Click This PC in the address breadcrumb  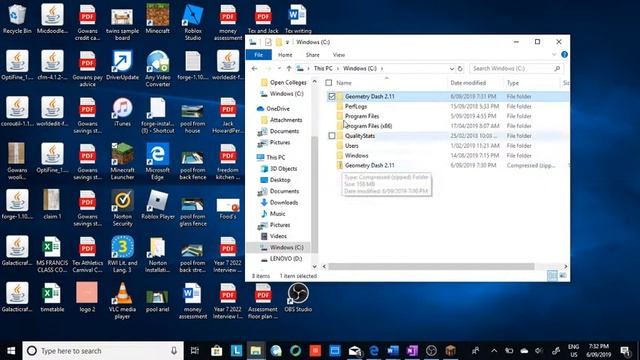click(x=323, y=69)
